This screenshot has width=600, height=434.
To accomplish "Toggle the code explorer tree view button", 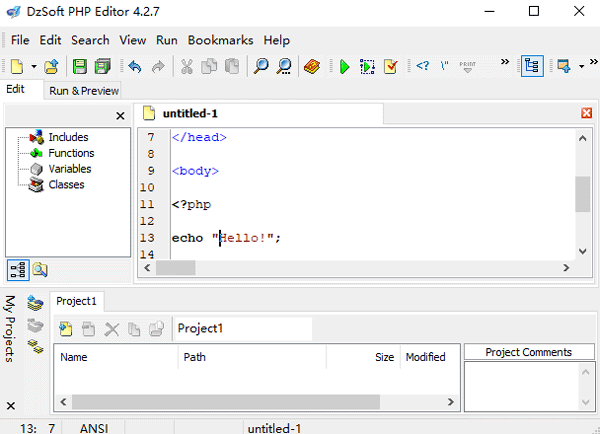I will pos(18,268).
